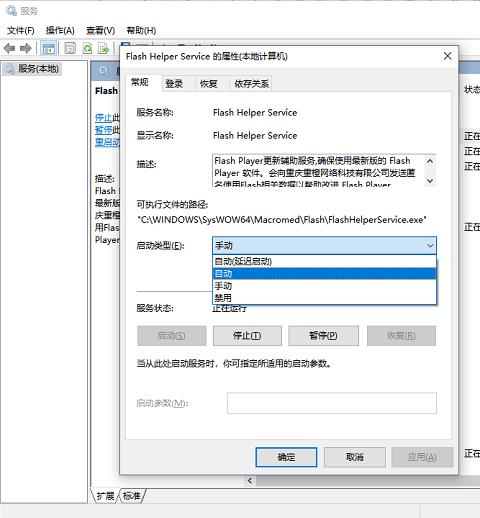Screen dimensions: 480x518
Task: Click the back arrow toolbar icon
Action: pyautogui.click(x=9, y=49)
